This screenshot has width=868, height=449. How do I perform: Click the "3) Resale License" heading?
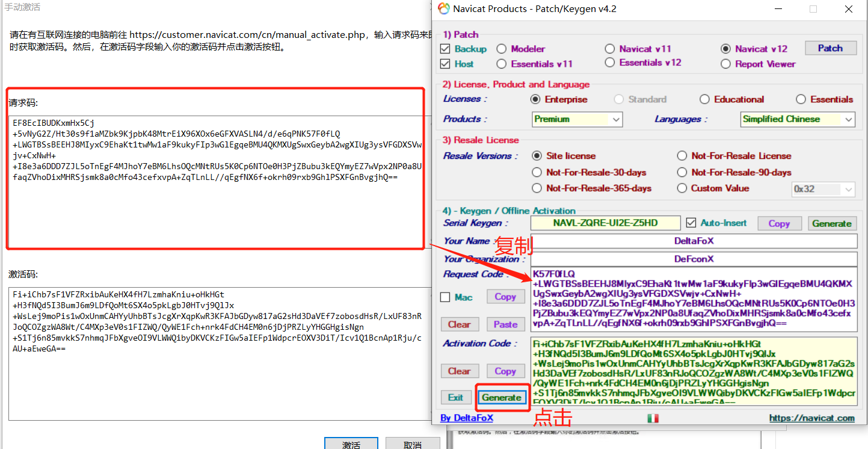click(x=481, y=140)
